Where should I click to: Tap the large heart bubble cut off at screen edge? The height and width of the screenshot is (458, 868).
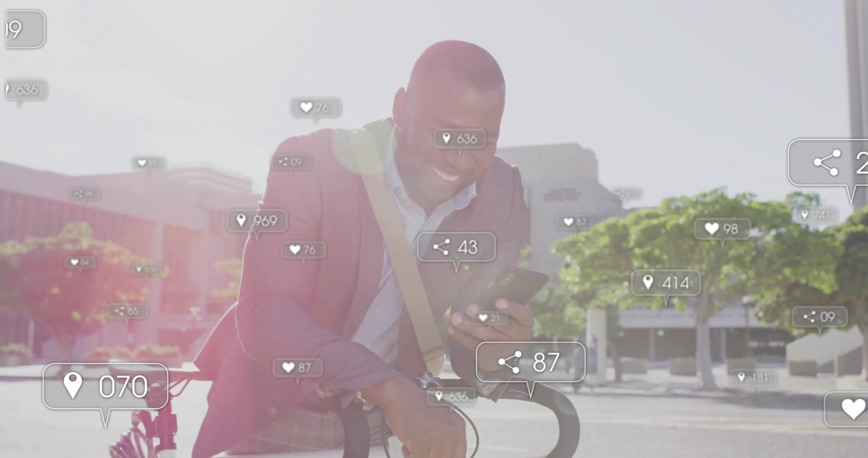(846, 409)
